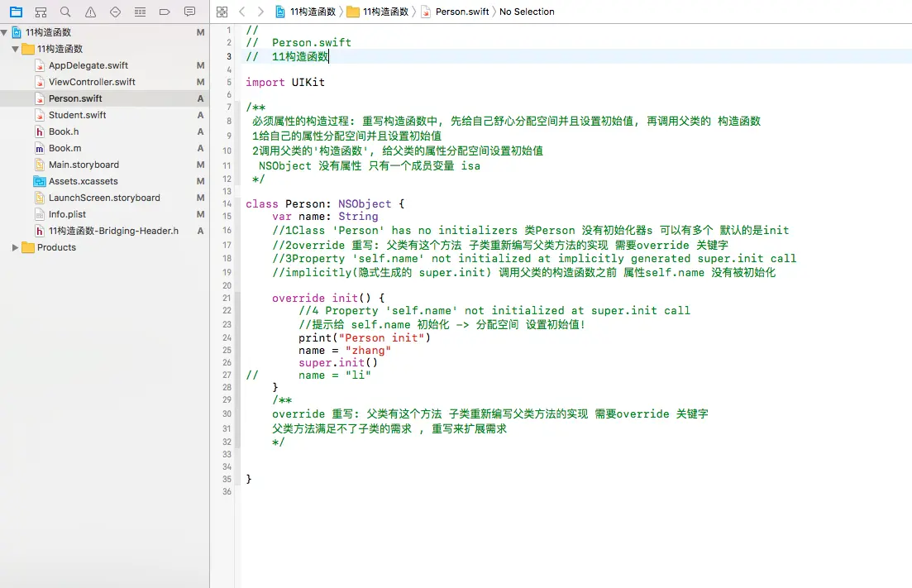Click line number 21 in the gutter
Viewport: 912px width, 588px height.
[227, 298]
